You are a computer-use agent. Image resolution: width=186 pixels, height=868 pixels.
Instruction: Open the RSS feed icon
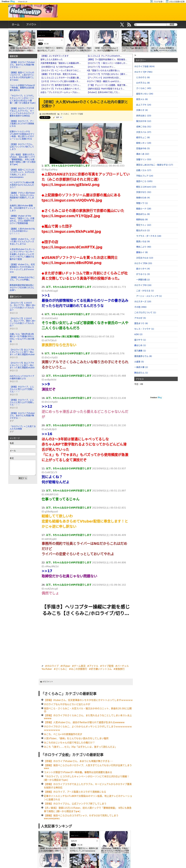pyautogui.click(x=129, y=25)
